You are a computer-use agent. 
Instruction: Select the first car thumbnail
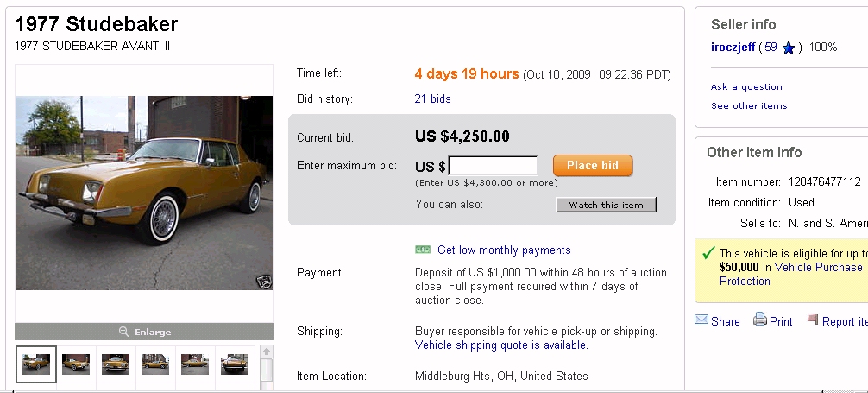(x=36, y=364)
